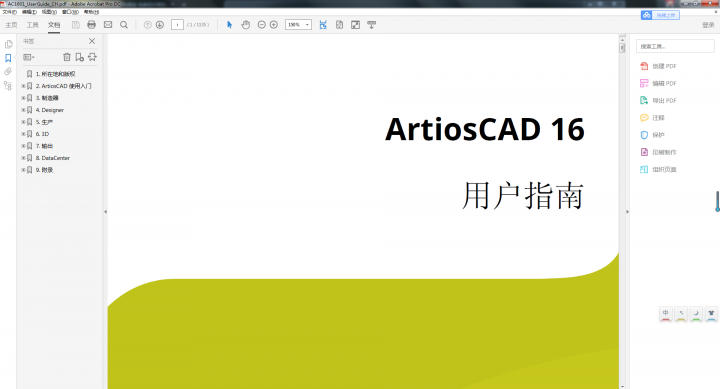This screenshot has width=720, height=389.
Task: Expand the ArtiosCAD 使用入门 bookmark
Action: coord(23,86)
